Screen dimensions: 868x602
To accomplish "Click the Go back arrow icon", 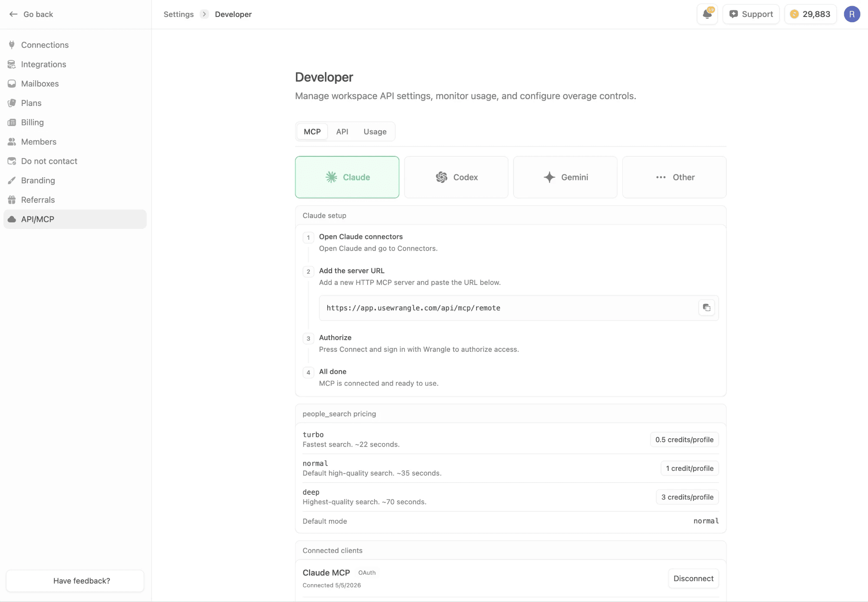I will (13, 14).
